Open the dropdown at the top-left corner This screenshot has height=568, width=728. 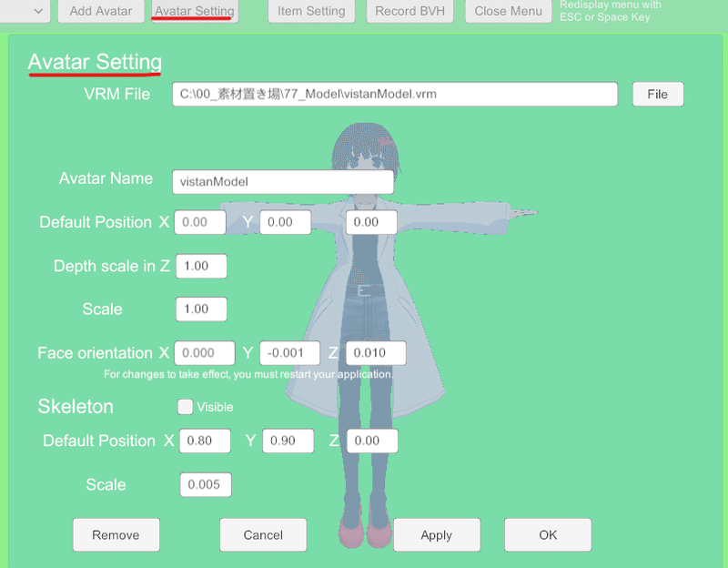pyautogui.click(x=23, y=12)
